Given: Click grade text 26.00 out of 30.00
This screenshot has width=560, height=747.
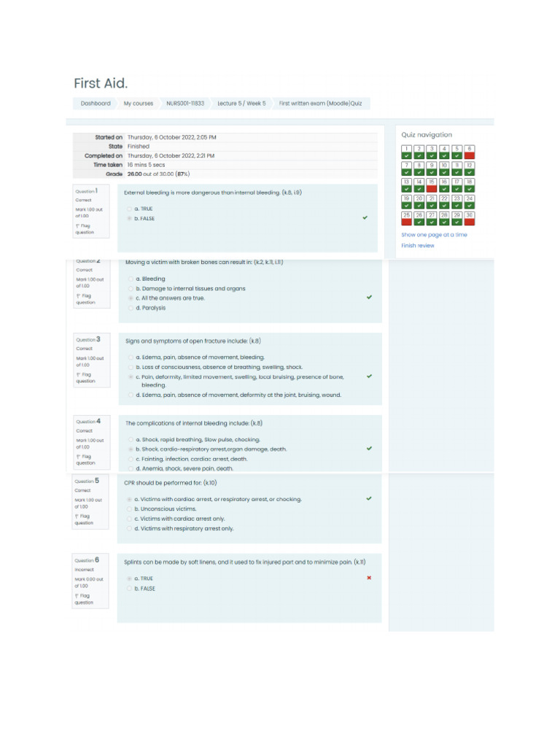Looking at the screenshot, I should (158, 174).
